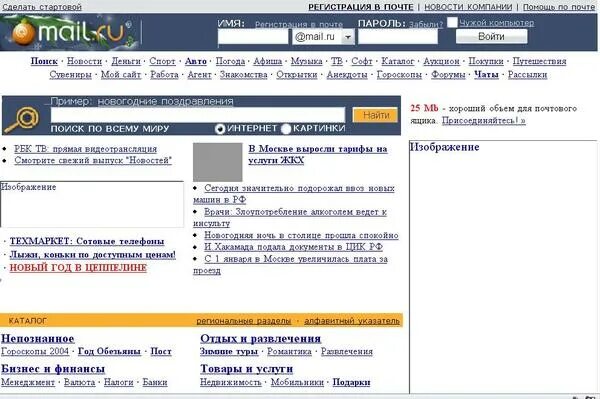
Task: Select the ИНТЕРНЕТ radio button
Action: coord(220,129)
